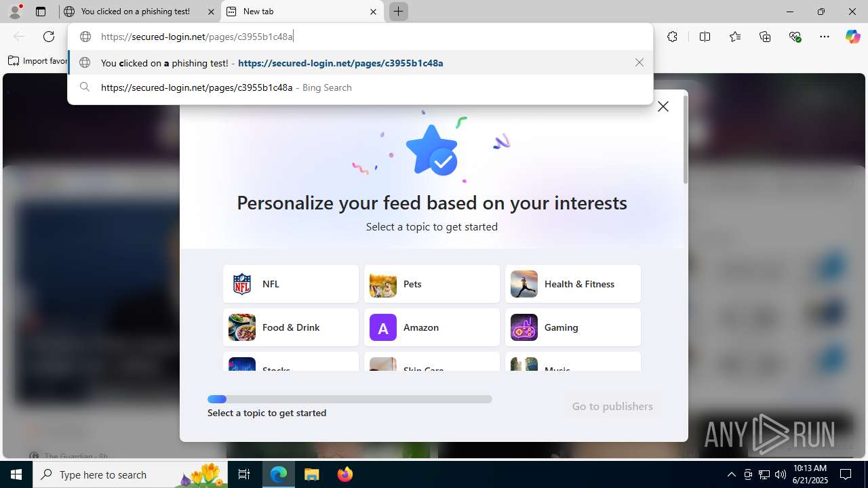Click the back navigation arrow
This screenshot has height=488, width=868.
coord(19,37)
